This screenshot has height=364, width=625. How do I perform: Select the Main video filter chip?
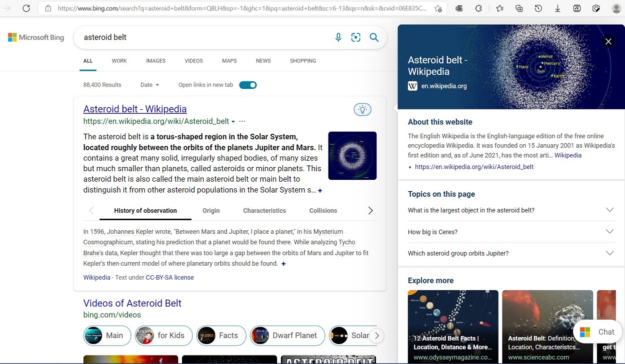pos(107,336)
